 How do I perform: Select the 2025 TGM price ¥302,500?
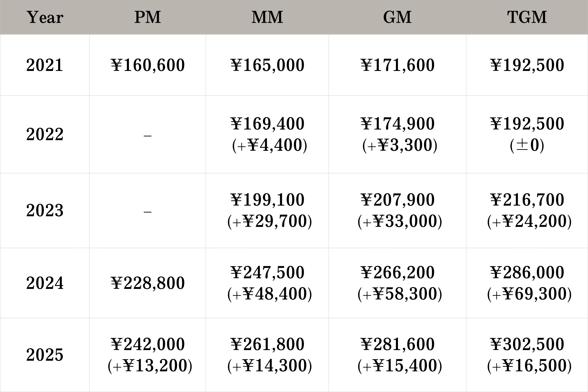click(x=527, y=344)
